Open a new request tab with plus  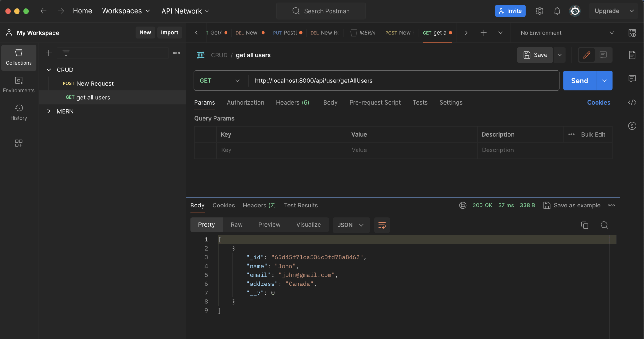pyautogui.click(x=484, y=33)
